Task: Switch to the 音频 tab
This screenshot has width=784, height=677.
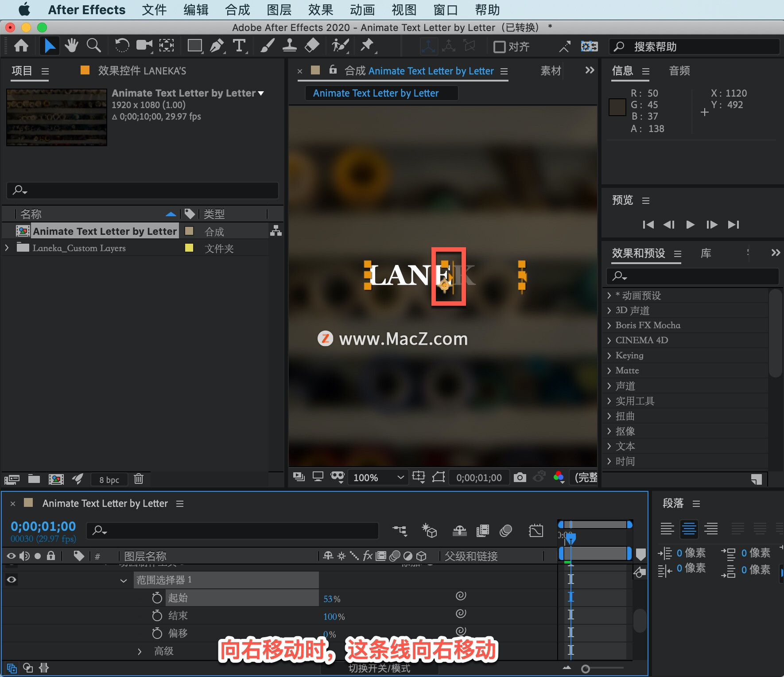Action: pos(679,71)
